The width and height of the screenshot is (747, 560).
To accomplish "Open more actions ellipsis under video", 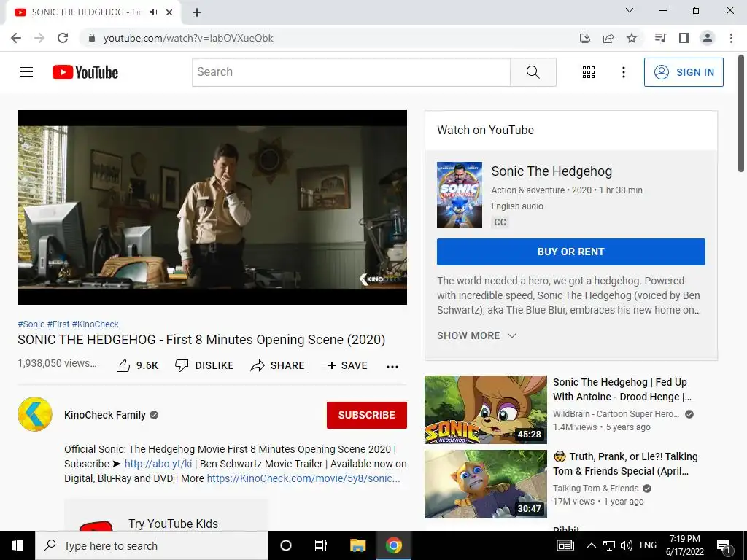I will (x=392, y=366).
